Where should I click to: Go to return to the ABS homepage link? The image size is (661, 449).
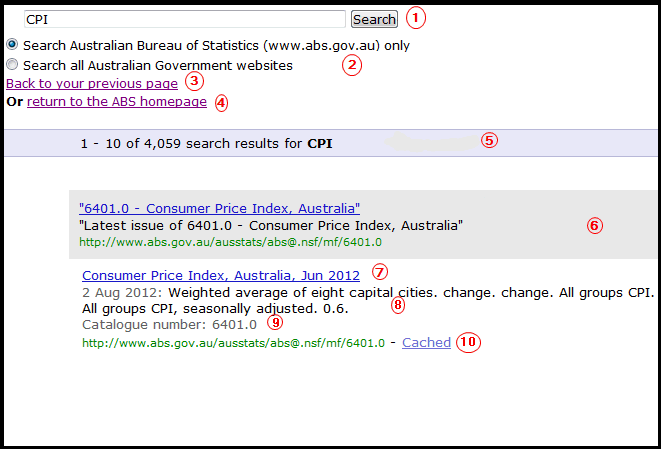click(117, 102)
